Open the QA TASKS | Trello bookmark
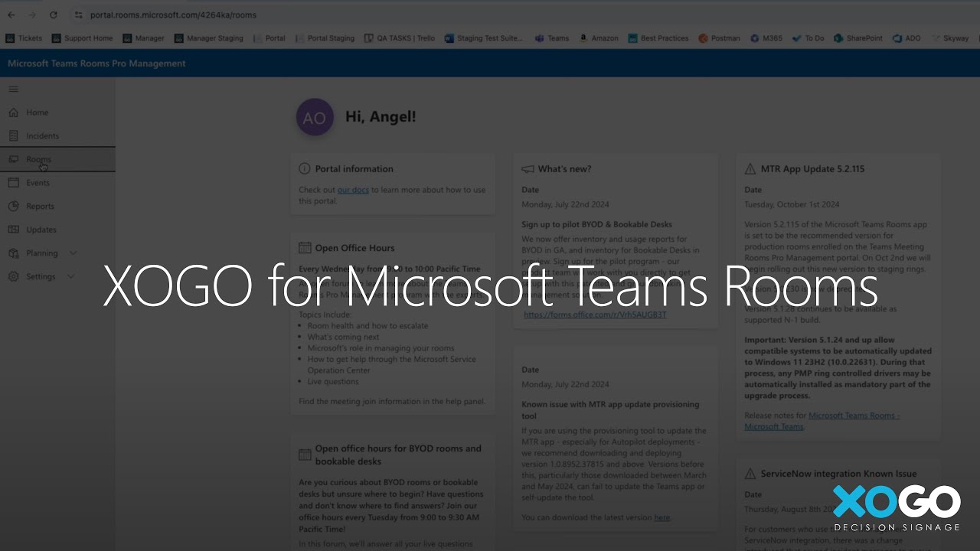This screenshot has height=551, width=980. [x=400, y=38]
